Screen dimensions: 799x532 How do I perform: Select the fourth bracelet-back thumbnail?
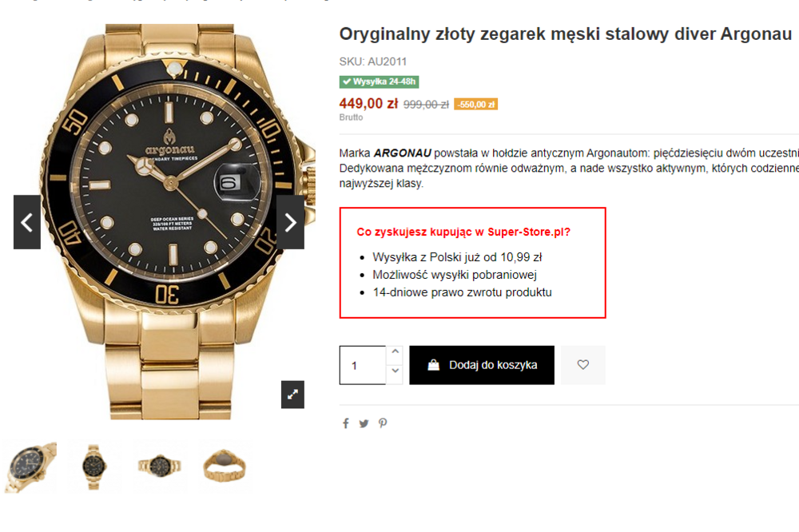pos(225,466)
